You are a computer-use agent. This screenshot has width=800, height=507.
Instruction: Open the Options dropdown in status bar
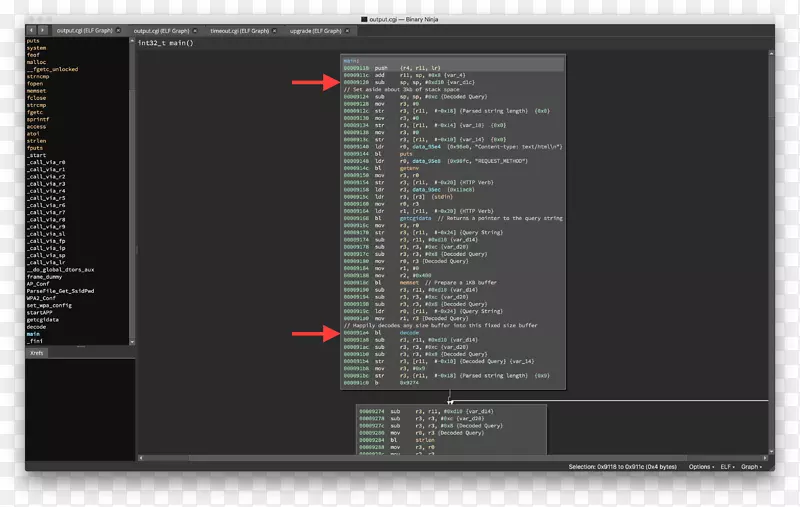[700, 466]
